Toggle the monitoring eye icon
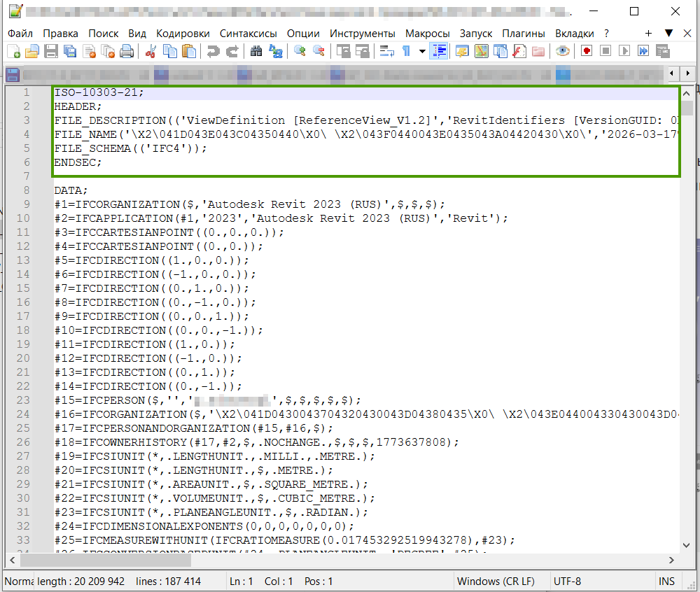This screenshot has width=700, height=592. (x=563, y=52)
